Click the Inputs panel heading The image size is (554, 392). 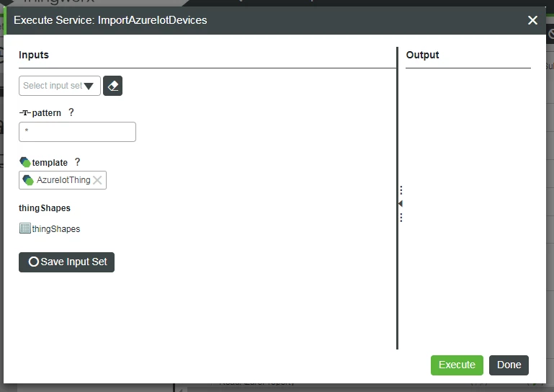pos(34,55)
